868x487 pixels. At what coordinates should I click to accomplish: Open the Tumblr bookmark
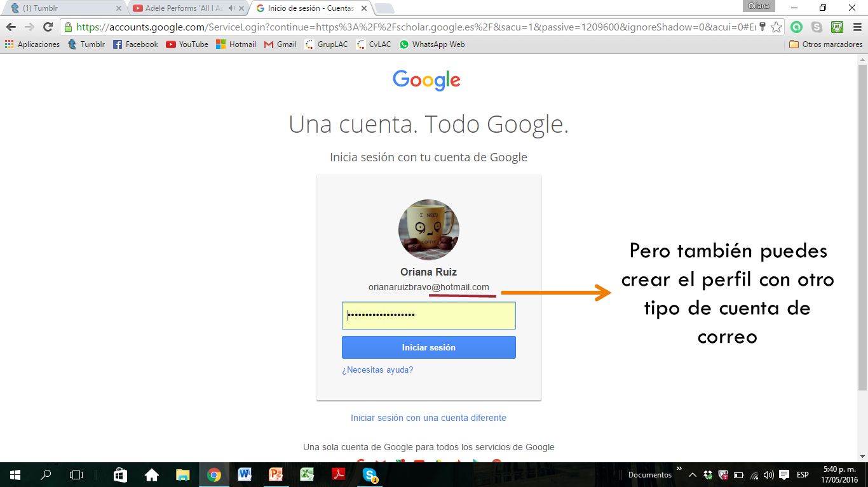click(86, 44)
